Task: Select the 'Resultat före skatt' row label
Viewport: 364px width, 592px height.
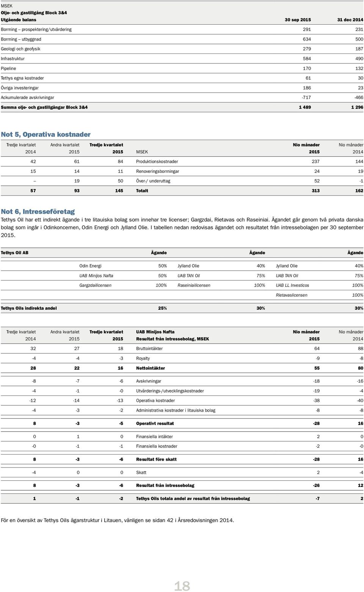Action: tap(156, 460)
